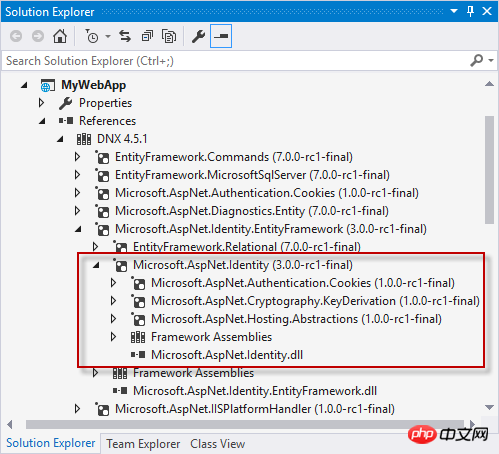Click the horizontal scrollbar track
This screenshot has height=454, width=499.
click(x=245, y=424)
